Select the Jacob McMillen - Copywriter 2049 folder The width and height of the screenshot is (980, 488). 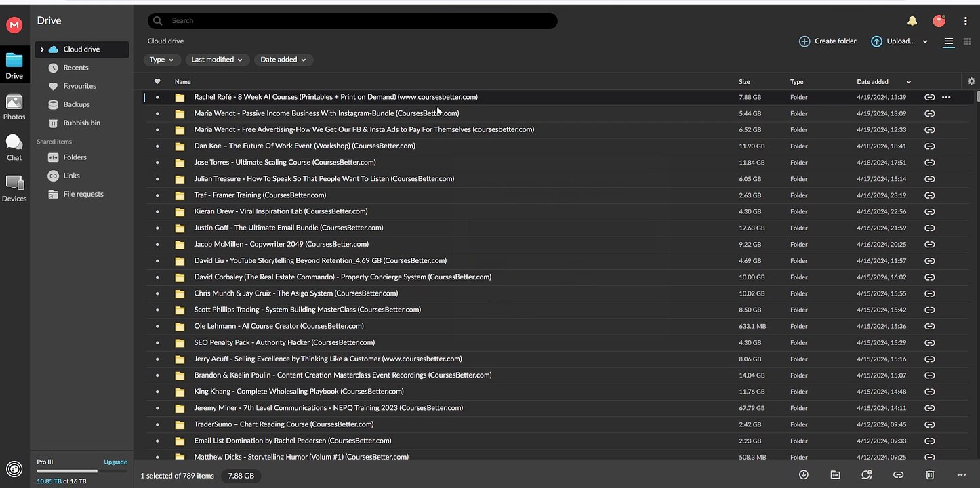point(556,244)
